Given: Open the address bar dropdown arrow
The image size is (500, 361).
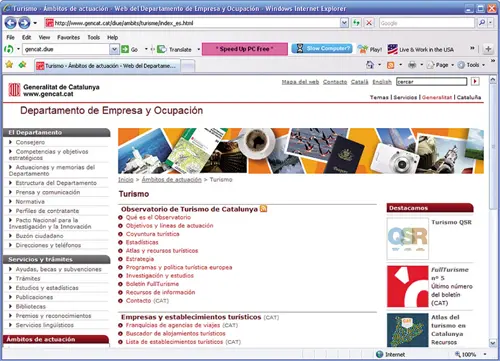Looking at the screenshot, I should point(344,23).
